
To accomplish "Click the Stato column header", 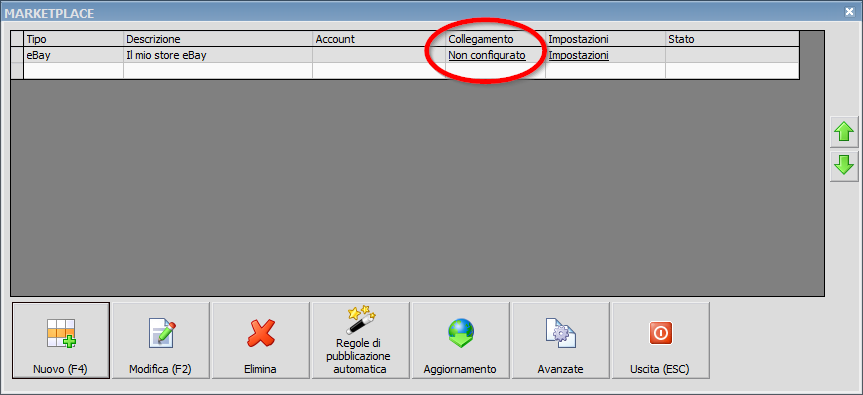I will pyautogui.click(x=732, y=39).
